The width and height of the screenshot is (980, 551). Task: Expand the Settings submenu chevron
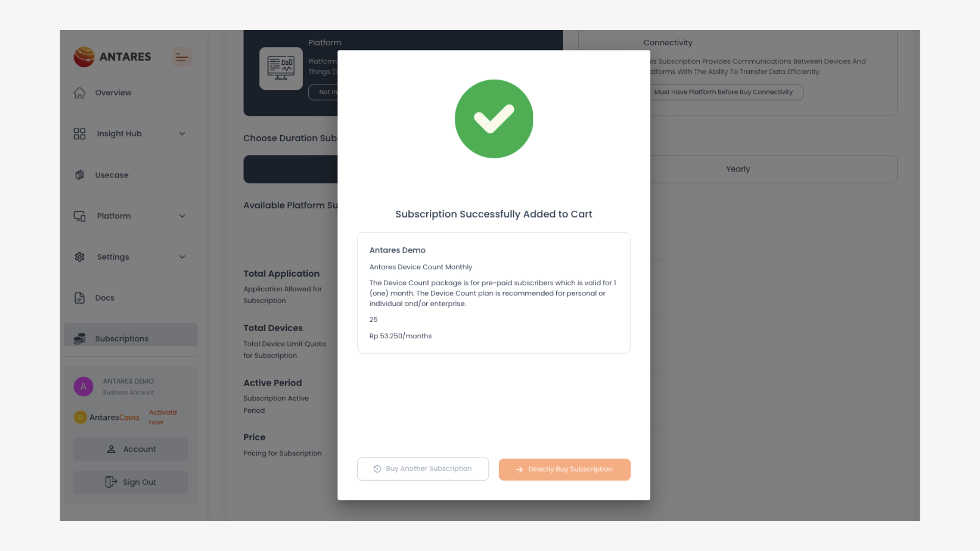coord(182,257)
